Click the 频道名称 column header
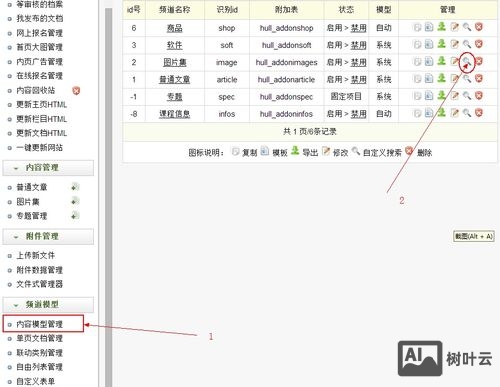Image resolution: width=500 pixels, height=387 pixels. [x=175, y=10]
